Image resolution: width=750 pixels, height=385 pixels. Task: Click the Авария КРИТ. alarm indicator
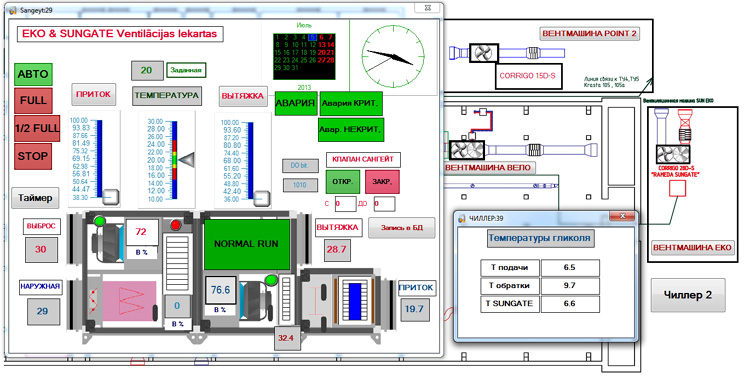[351, 103]
